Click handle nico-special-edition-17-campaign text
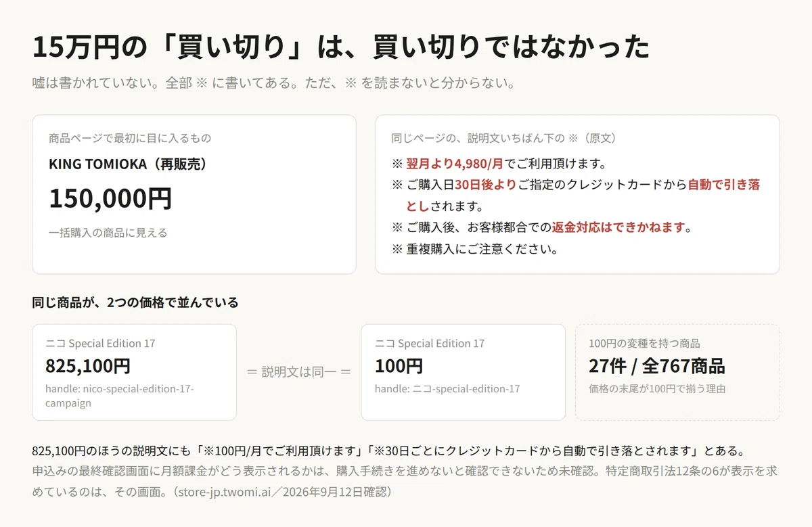 click(120, 396)
